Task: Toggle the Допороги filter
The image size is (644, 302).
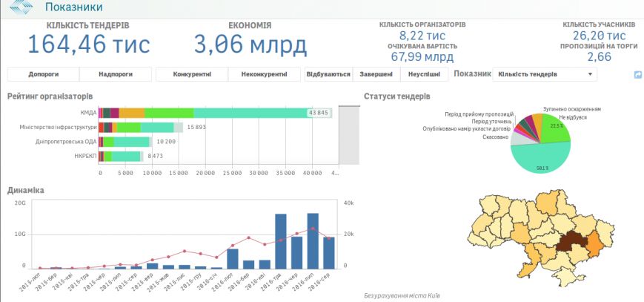Action: point(44,74)
